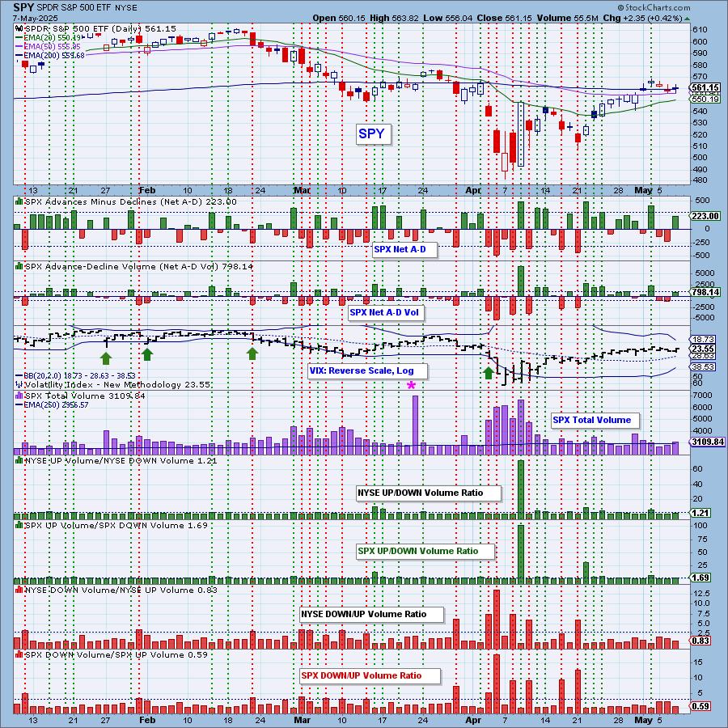Click the EMA(250) 2956.57 legend entry

point(52,405)
